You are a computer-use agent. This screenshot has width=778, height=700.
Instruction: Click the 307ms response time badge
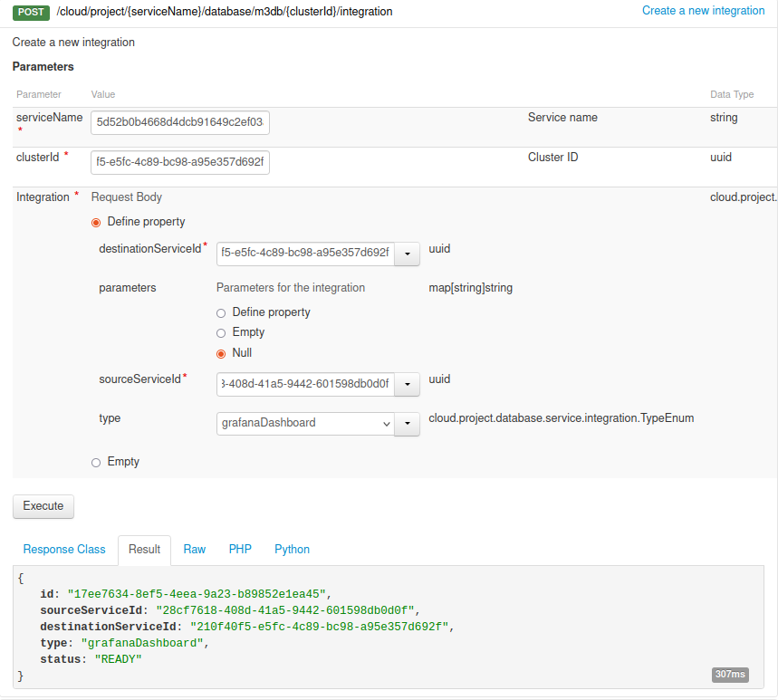tap(730, 675)
